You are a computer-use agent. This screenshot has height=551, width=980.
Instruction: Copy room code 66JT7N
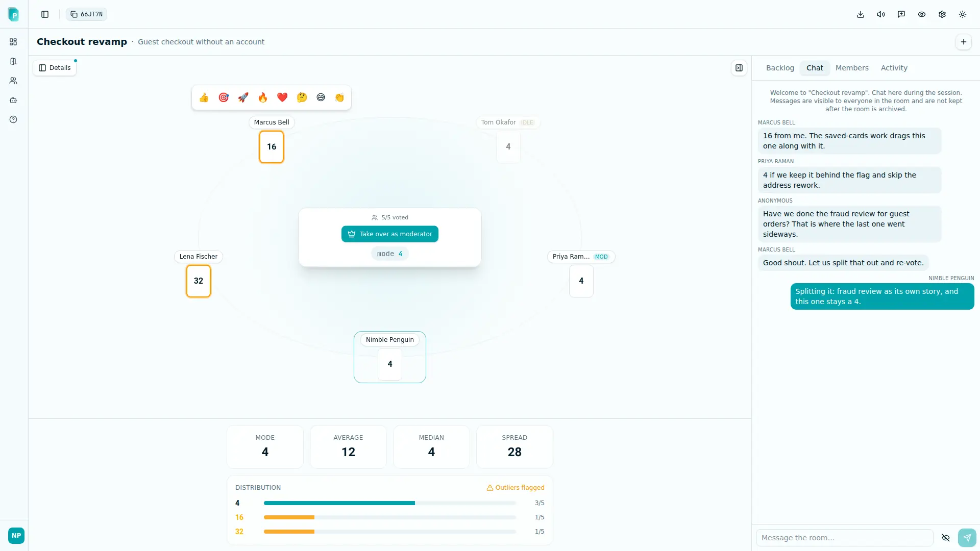[x=86, y=14]
